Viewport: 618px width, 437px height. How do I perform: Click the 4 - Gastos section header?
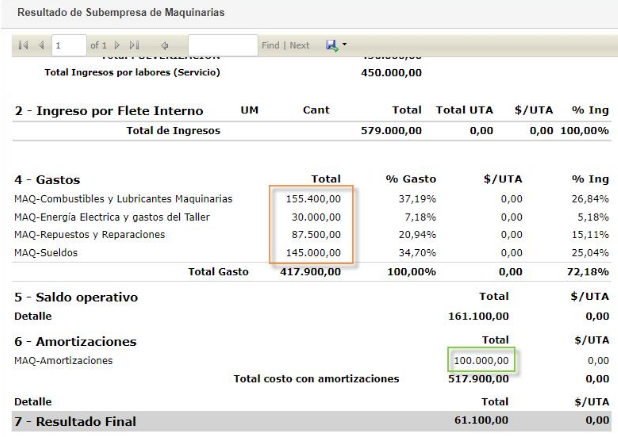coord(47,180)
